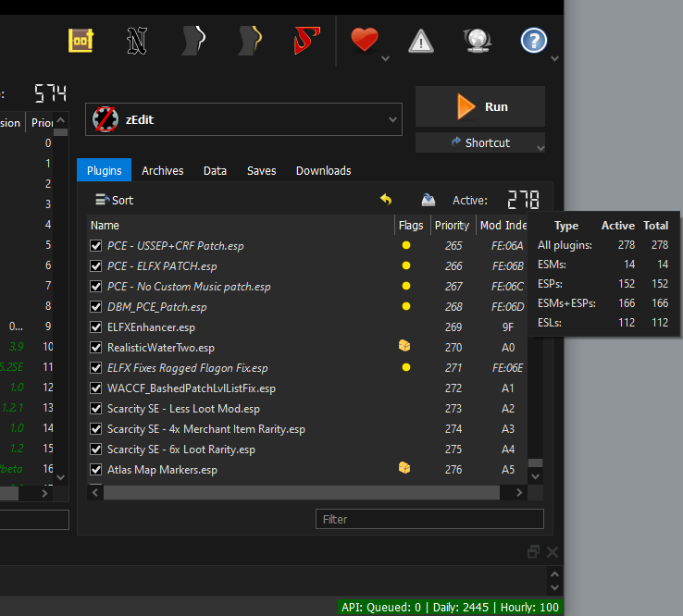The height and width of the screenshot is (616, 683).
Task: Click the create plugin backup icon
Action: click(428, 200)
